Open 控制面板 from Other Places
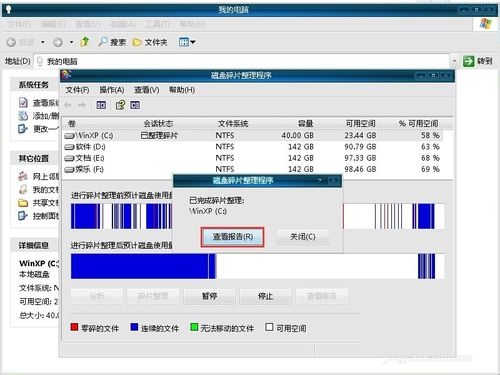 (x=39, y=216)
